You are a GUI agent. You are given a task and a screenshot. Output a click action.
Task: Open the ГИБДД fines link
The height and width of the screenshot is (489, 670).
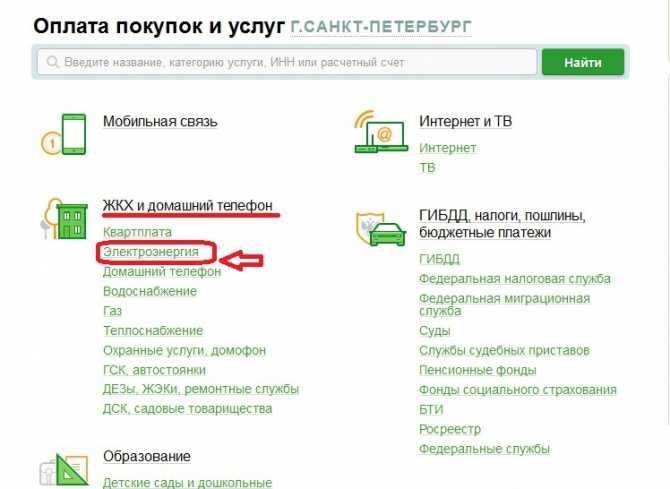pyautogui.click(x=439, y=259)
